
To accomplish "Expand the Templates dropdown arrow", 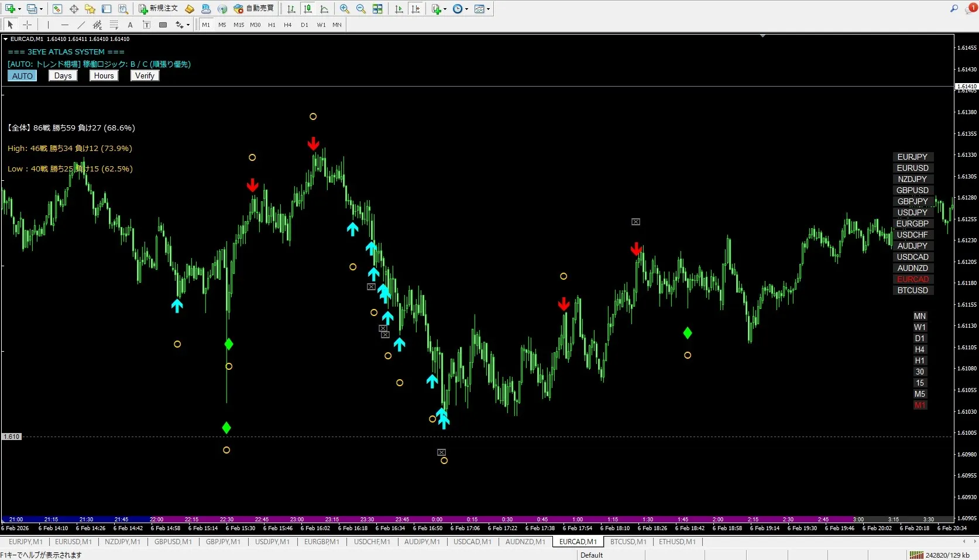I will tap(489, 9).
